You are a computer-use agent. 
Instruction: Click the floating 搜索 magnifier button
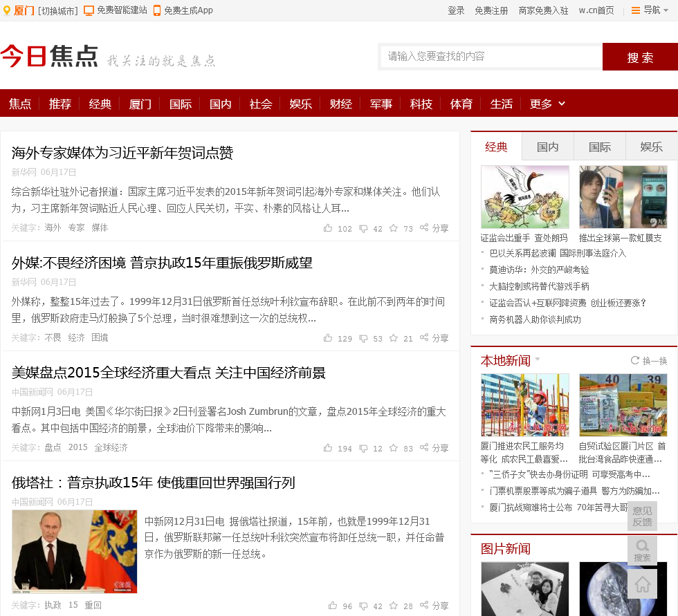(x=642, y=550)
